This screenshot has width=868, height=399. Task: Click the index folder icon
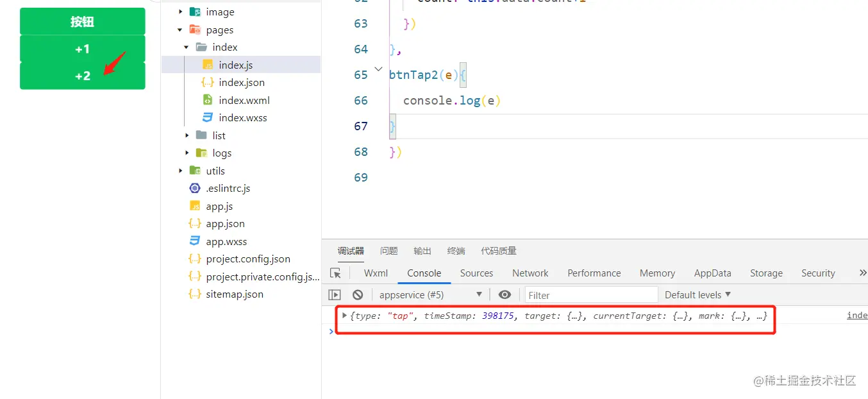pos(201,47)
